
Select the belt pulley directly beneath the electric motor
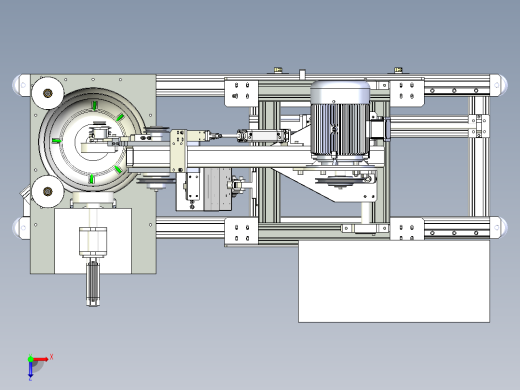pos(340,182)
